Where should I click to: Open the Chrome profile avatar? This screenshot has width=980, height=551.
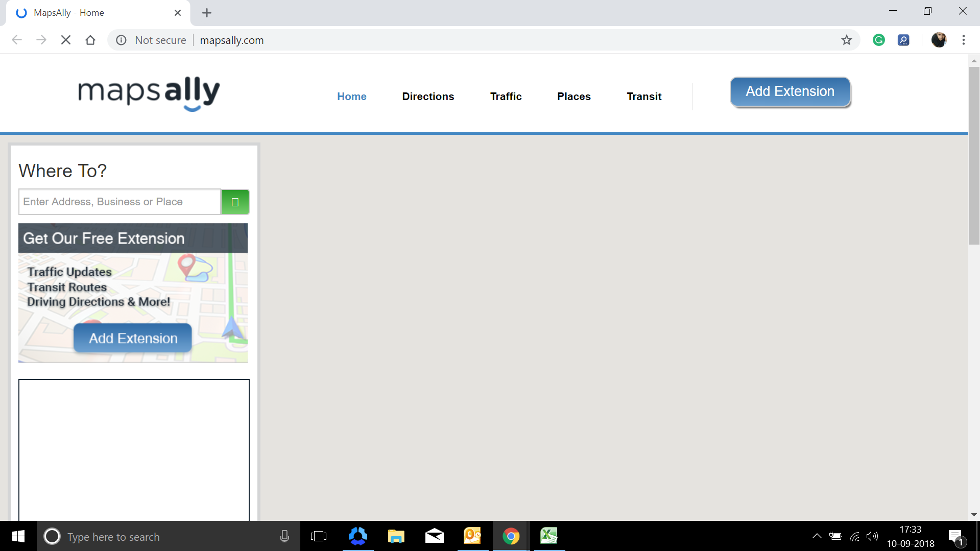tap(938, 40)
